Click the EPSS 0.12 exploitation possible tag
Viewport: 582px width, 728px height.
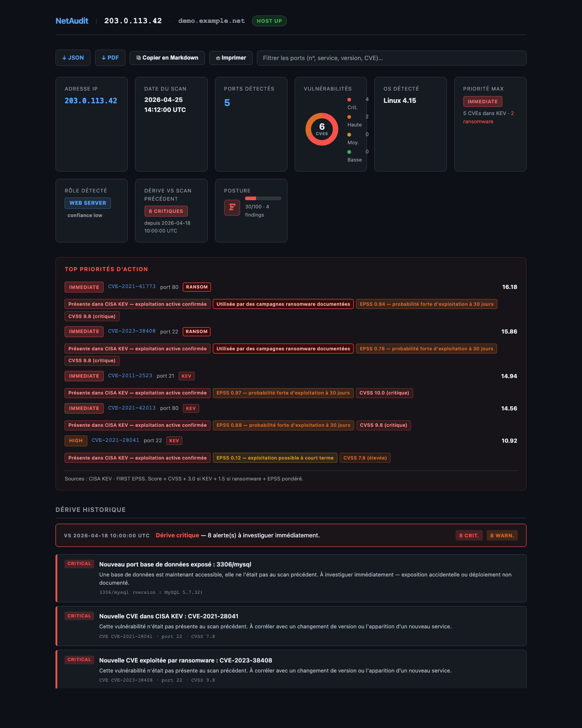(x=275, y=458)
